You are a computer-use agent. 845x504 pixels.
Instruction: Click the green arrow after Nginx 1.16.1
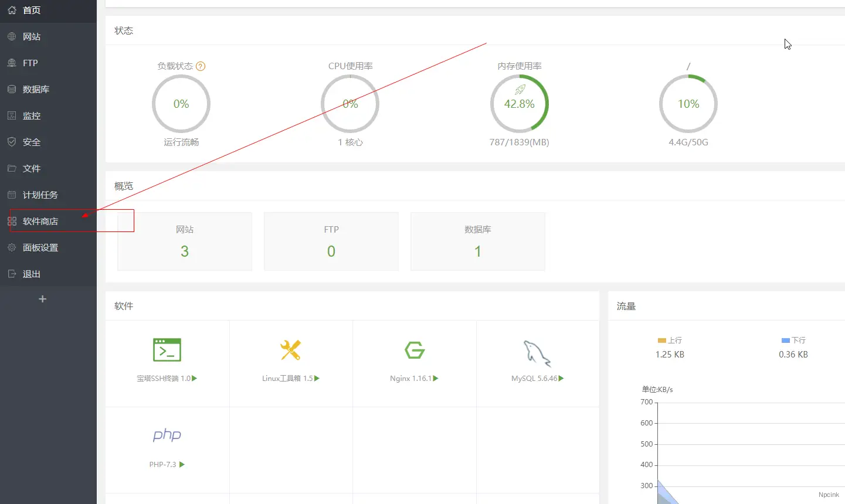point(436,379)
